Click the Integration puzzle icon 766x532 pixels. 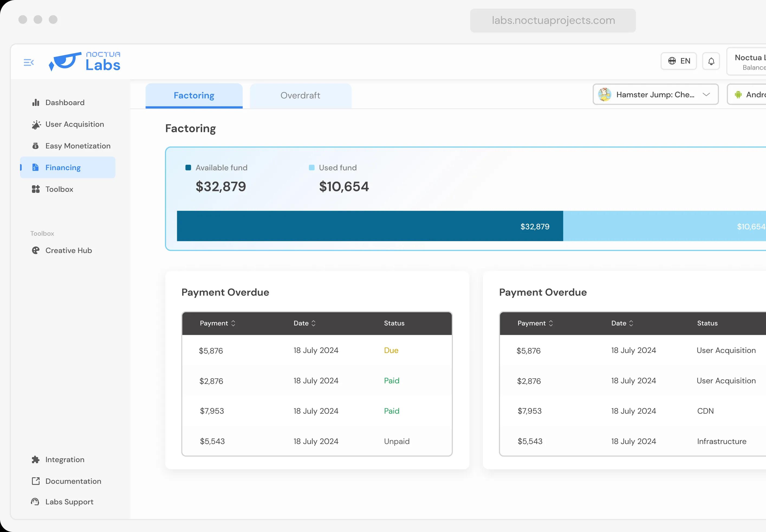tap(36, 460)
